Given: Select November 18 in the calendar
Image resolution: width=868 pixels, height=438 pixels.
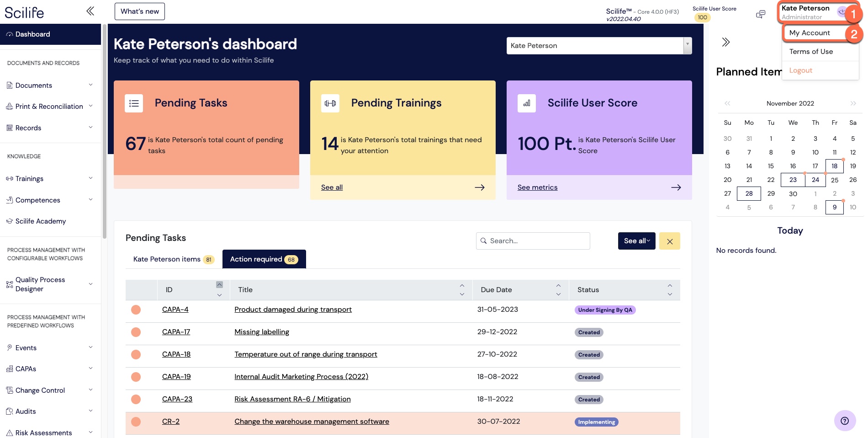Looking at the screenshot, I should [x=834, y=166].
